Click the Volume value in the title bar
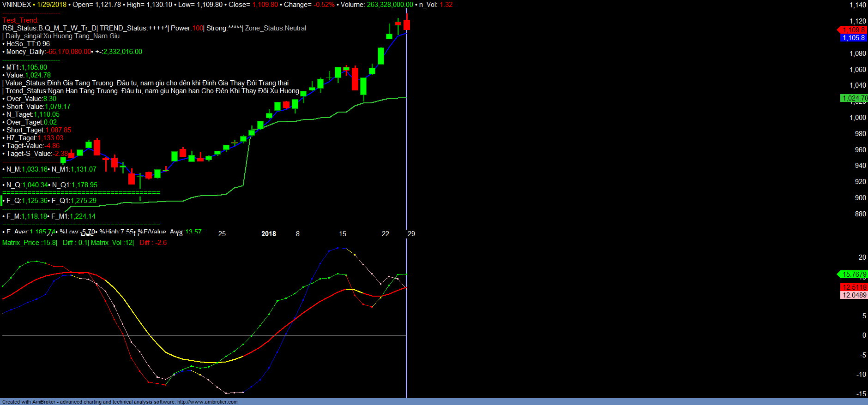The image size is (868, 405). (x=390, y=5)
